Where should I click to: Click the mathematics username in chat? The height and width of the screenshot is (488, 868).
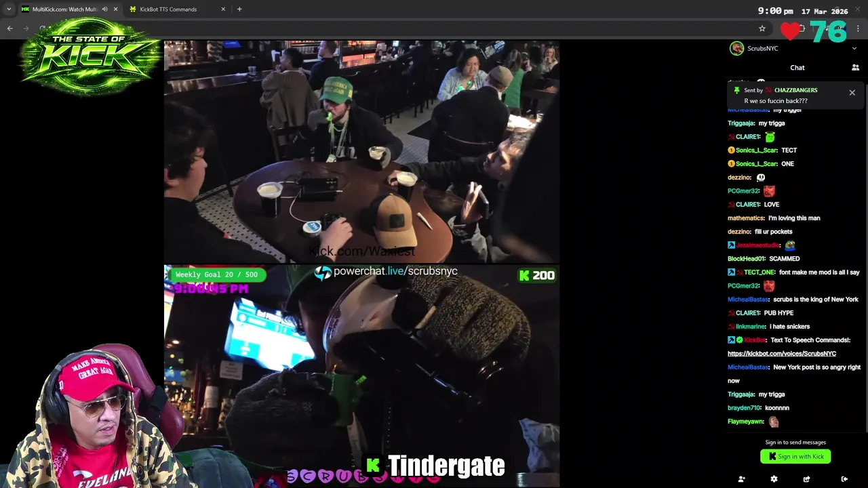click(746, 218)
